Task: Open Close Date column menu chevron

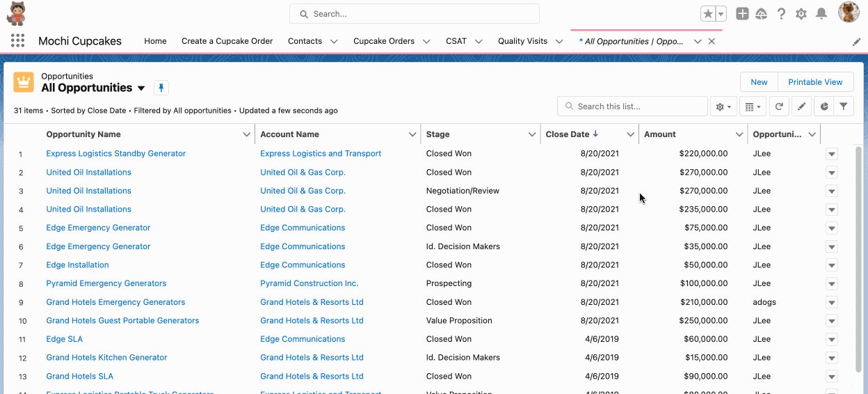Action: point(630,134)
